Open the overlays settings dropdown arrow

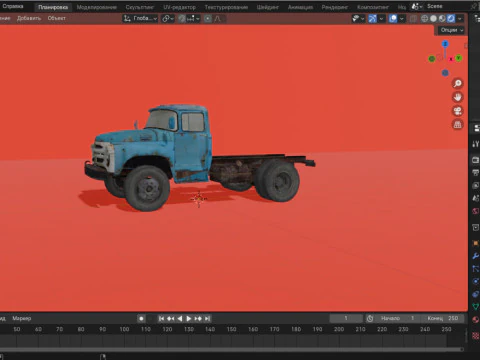pyautogui.click(x=402, y=19)
